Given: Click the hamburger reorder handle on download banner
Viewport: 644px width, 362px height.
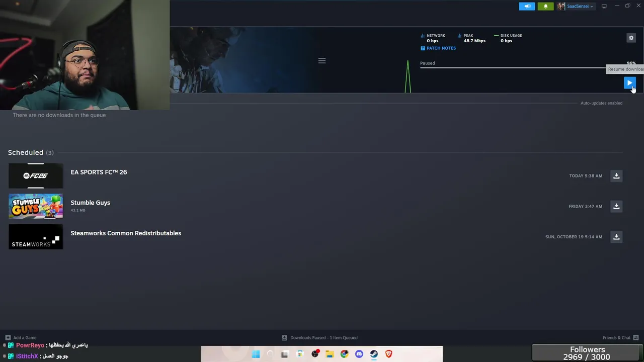Looking at the screenshot, I should point(322,61).
